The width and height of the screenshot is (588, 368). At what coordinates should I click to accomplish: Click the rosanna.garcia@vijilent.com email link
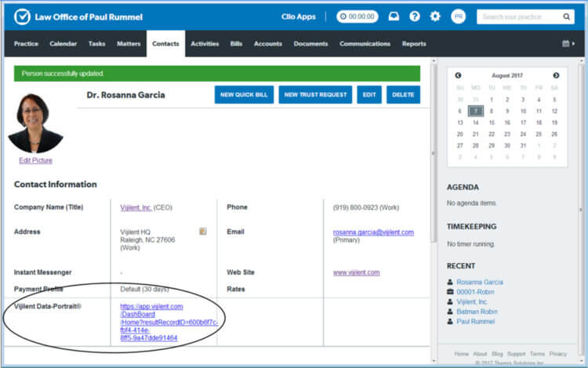point(373,232)
